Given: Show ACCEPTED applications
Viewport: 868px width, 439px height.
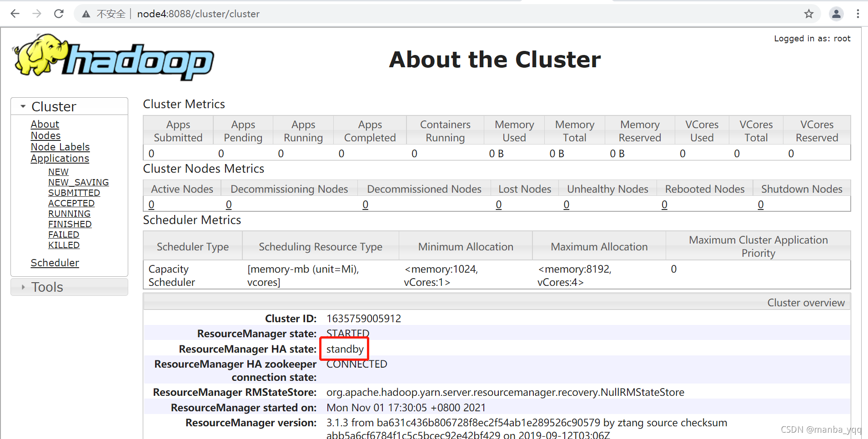Looking at the screenshot, I should point(71,203).
